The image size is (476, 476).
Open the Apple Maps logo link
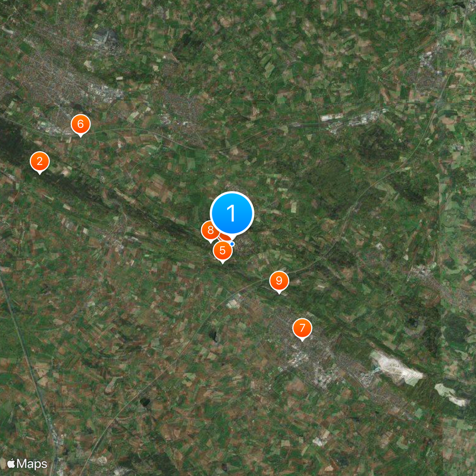27,464
